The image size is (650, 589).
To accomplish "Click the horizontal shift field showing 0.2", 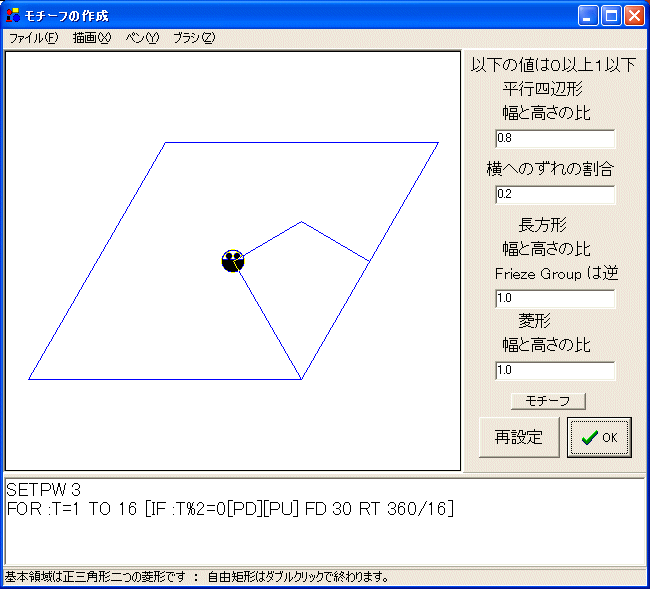I will [x=555, y=194].
